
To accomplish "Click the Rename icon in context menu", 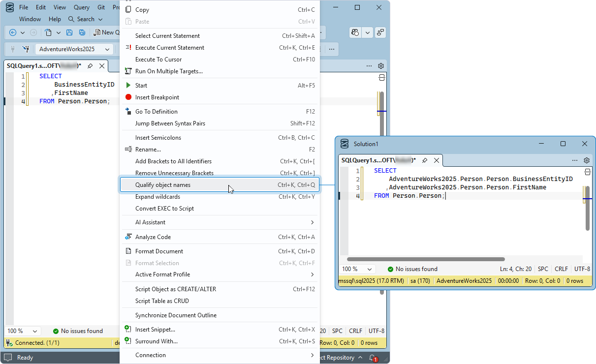I will [128, 150].
